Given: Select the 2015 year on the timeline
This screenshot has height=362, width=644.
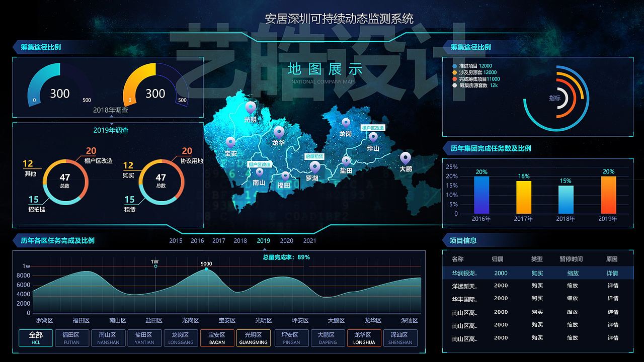Looking at the screenshot, I should [x=176, y=241].
